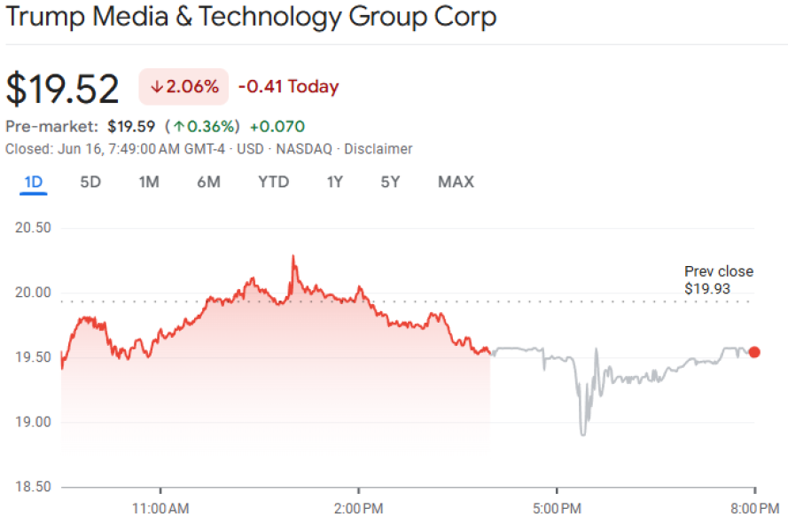Image resolution: width=788 pixels, height=532 pixels.
Task: Click the Trump Media & Technology Group Corp title
Action: pos(251,18)
